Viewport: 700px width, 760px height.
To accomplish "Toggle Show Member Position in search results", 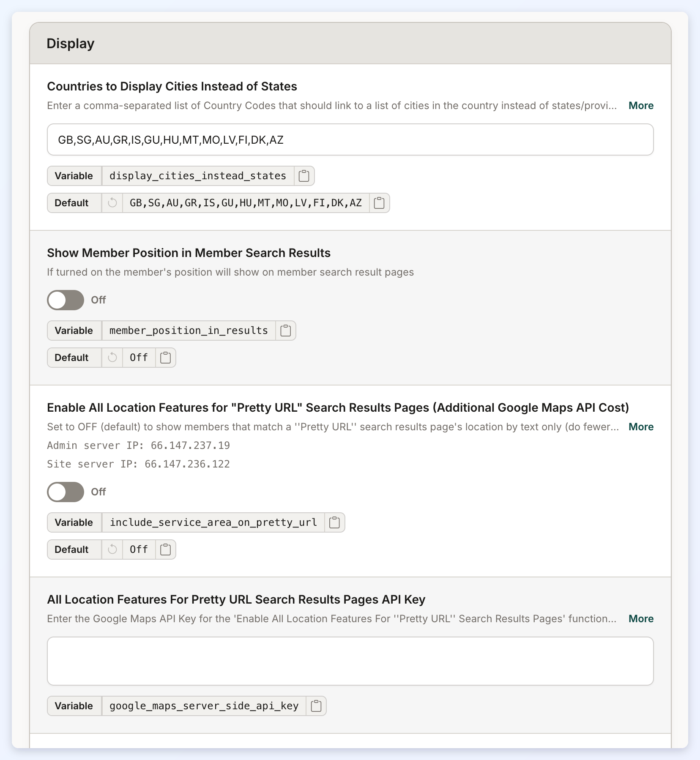I will (66, 300).
